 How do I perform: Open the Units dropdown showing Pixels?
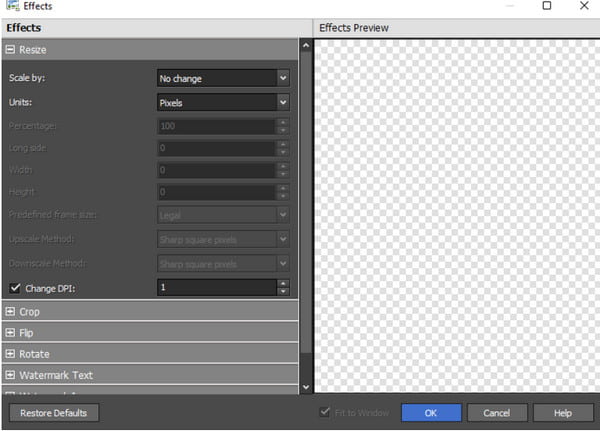[223, 102]
